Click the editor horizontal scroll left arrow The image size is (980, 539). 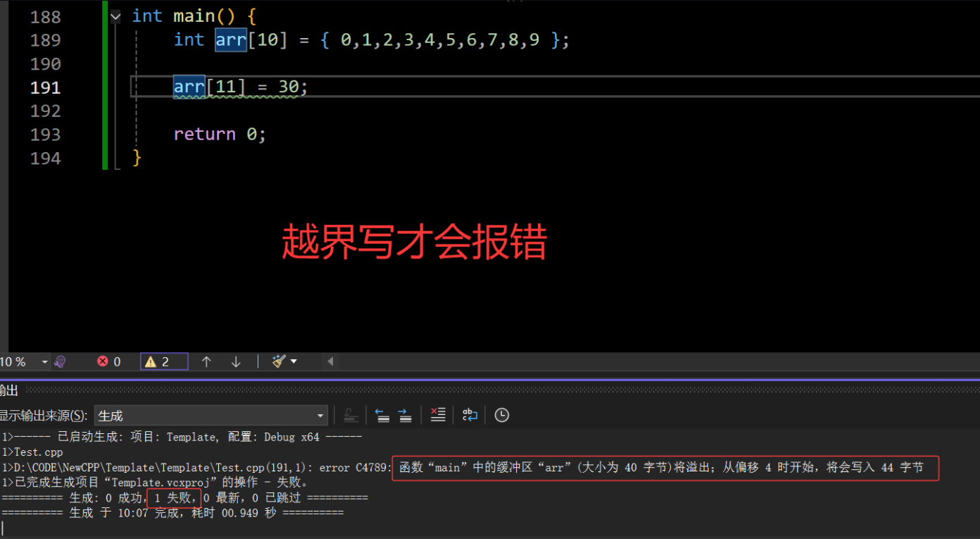click(330, 361)
